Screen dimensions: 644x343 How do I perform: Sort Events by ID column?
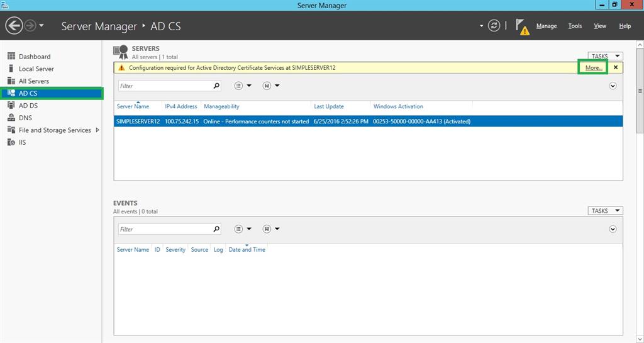click(157, 250)
